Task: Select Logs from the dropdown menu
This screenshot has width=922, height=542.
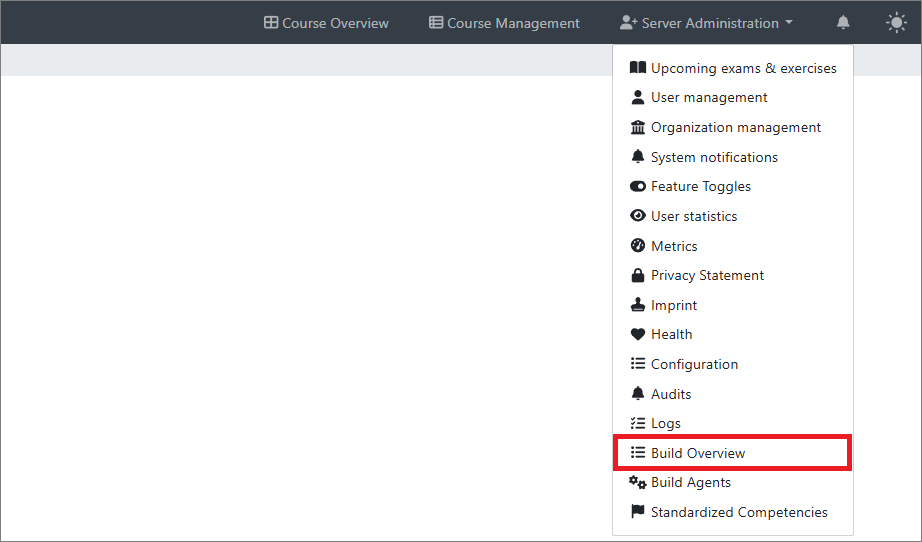Action: coord(665,423)
